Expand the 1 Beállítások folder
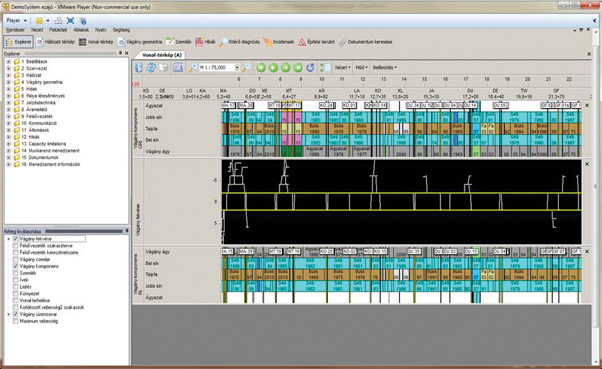The image size is (602, 369). tap(8, 61)
